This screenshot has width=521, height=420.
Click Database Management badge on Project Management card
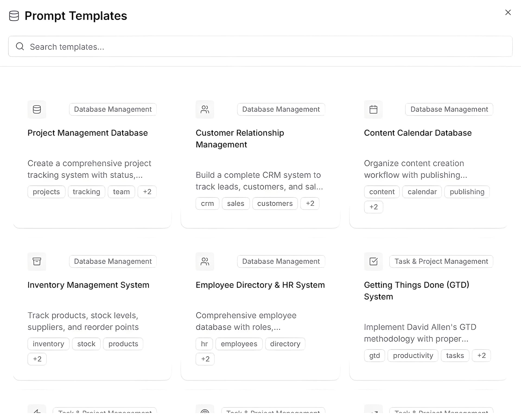click(x=113, y=109)
